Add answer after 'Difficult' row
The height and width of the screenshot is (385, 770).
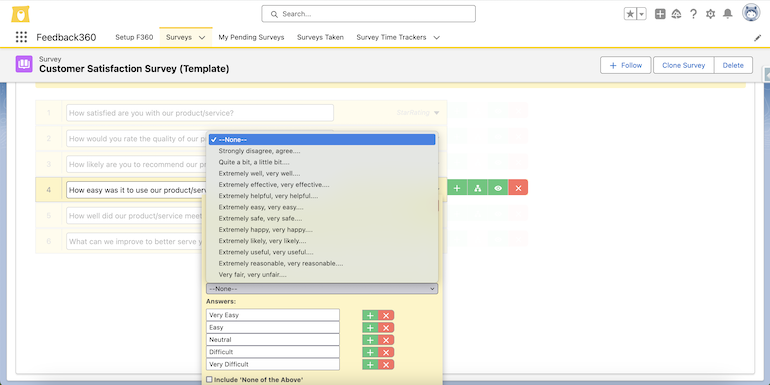tap(370, 352)
